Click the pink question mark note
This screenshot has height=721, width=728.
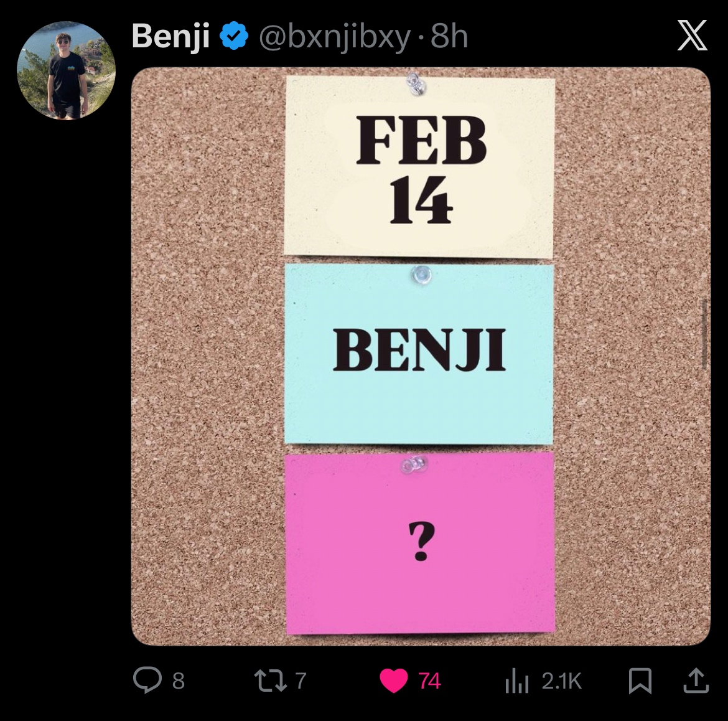tap(420, 543)
